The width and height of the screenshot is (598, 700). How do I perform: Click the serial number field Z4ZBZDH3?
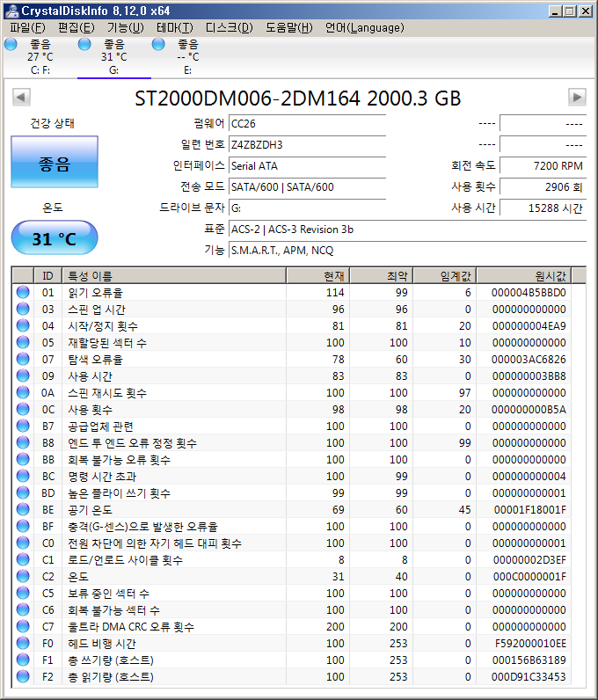pos(306,144)
